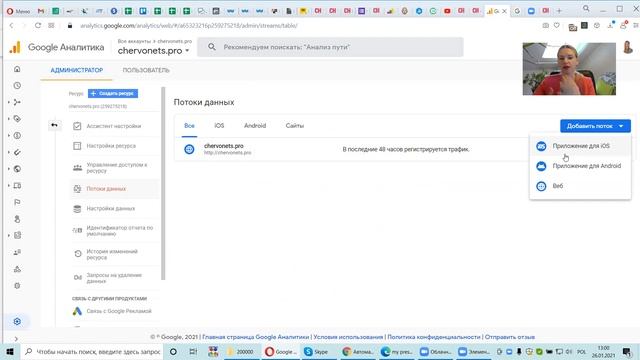Click the Отправить отзыв footer link
The image size is (640, 360).
[510, 337]
